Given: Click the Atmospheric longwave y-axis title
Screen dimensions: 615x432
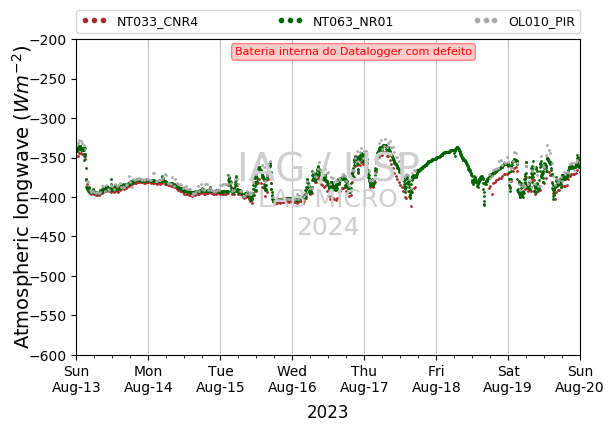Looking at the screenshot, I should [x=22, y=197].
